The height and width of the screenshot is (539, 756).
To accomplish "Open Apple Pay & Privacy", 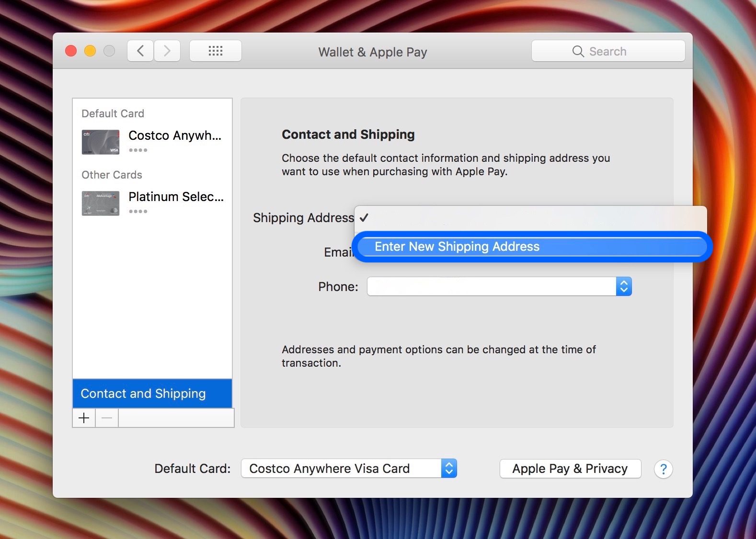I will tap(570, 469).
